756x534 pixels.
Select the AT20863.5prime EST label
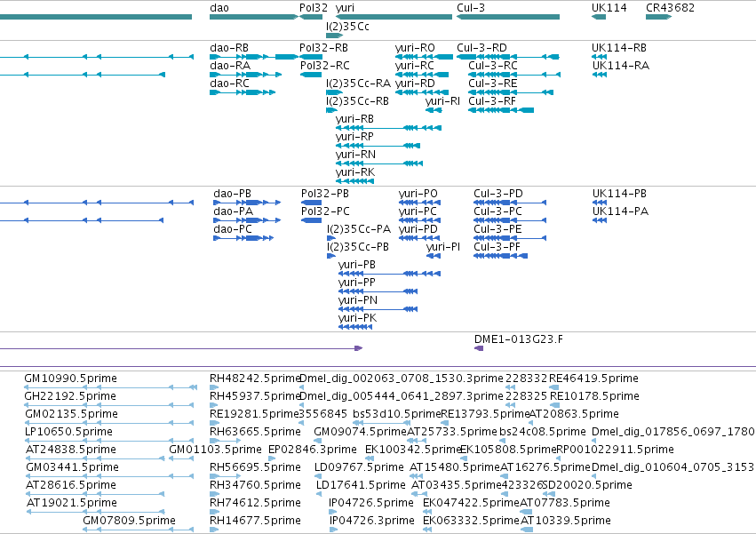coord(574,414)
